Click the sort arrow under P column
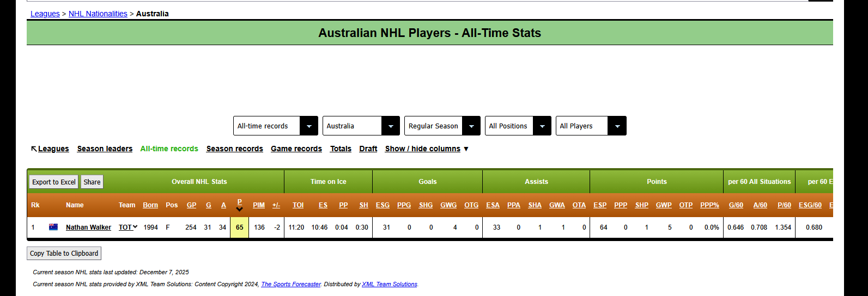 [239, 209]
